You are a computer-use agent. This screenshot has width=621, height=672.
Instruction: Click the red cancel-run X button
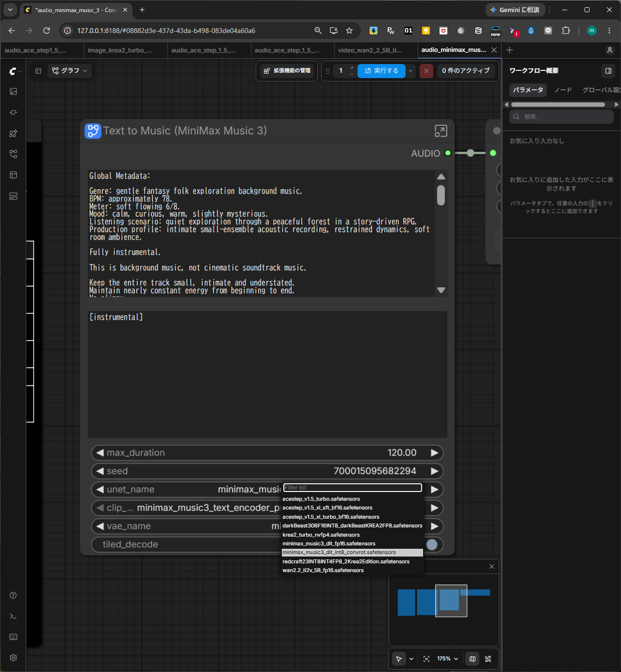[x=426, y=71]
